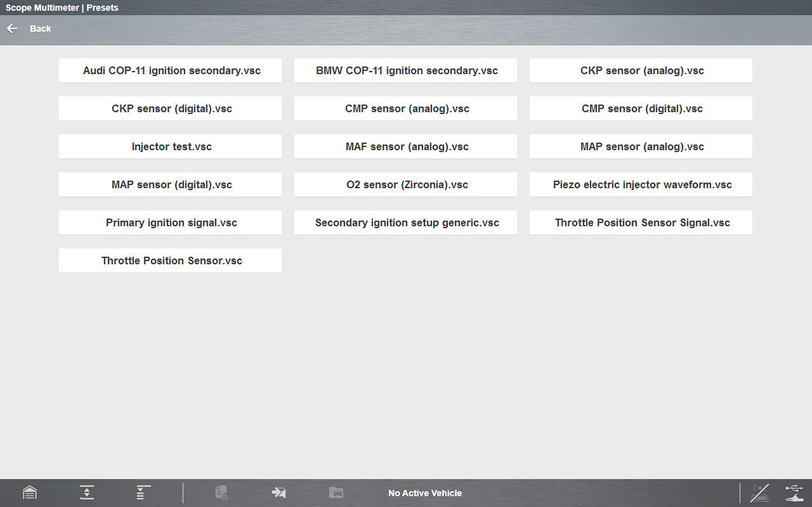Open Throttle Position Sensor.vsc preset

[170, 260]
